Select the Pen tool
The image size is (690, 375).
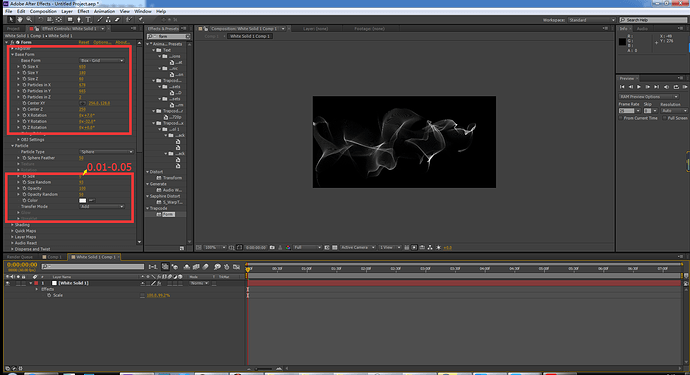point(79,19)
